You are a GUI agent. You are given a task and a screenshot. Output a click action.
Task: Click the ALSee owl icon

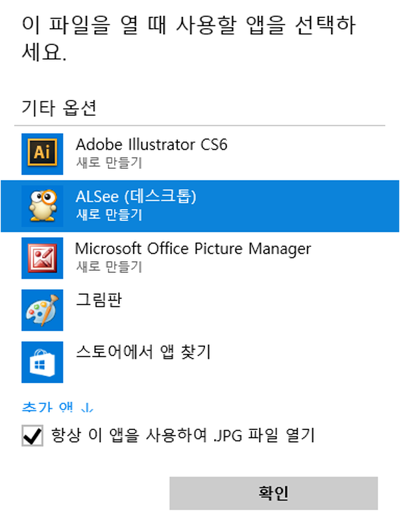coord(42,206)
